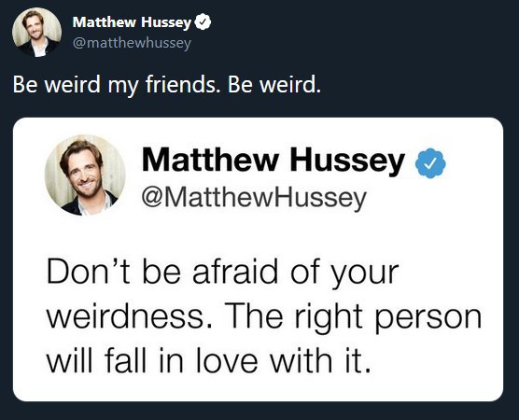Open Matthew Hussey's small profile photo
The width and height of the screenshot is (519, 420).
(36, 33)
